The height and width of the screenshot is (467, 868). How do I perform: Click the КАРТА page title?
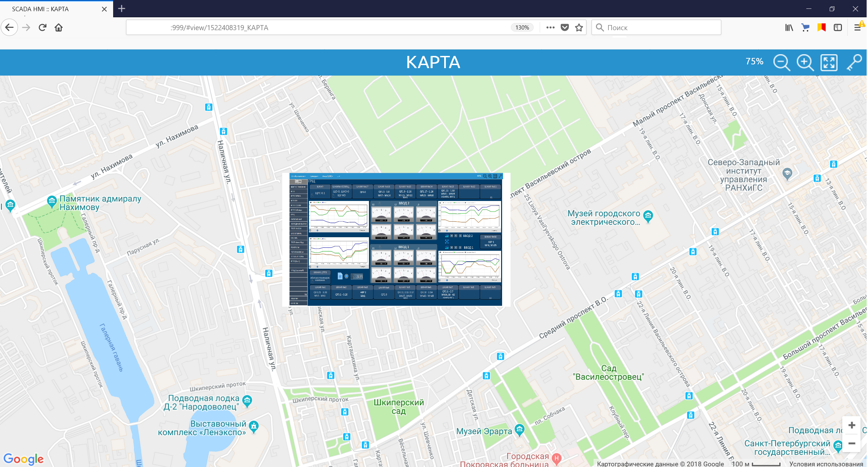point(433,62)
